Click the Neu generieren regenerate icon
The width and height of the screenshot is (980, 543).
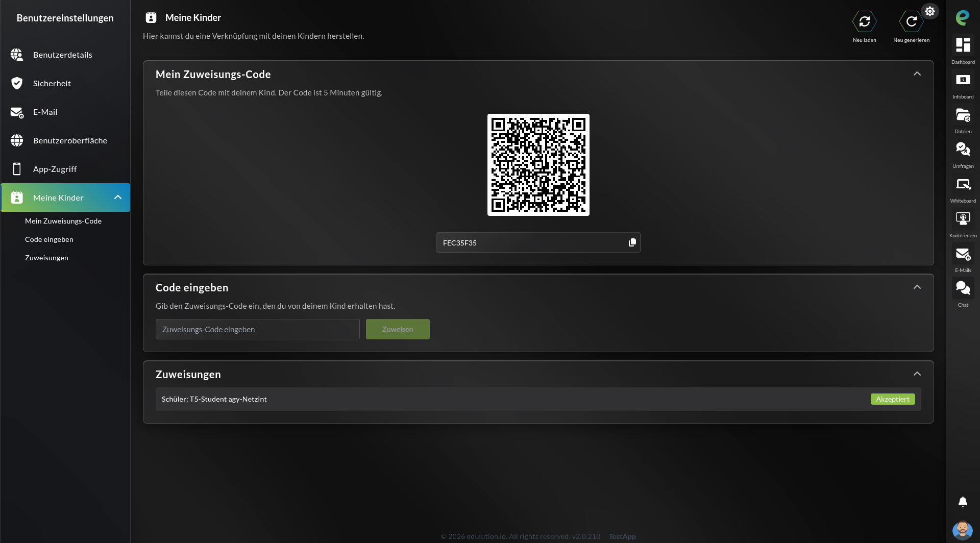(912, 21)
